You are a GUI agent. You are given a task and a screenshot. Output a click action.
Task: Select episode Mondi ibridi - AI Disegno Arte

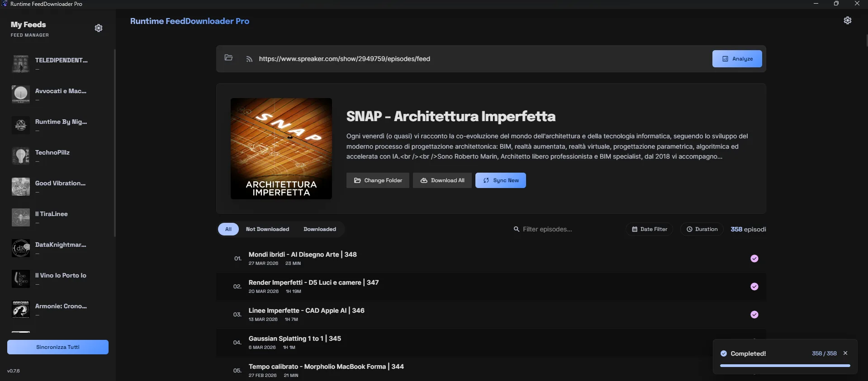pyautogui.click(x=491, y=259)
